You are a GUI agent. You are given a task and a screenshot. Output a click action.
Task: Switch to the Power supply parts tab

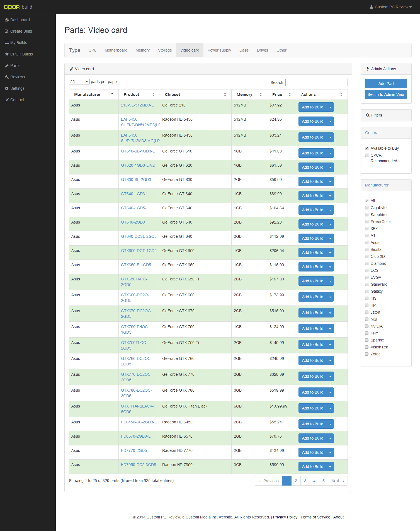click(x=219, y=50)
